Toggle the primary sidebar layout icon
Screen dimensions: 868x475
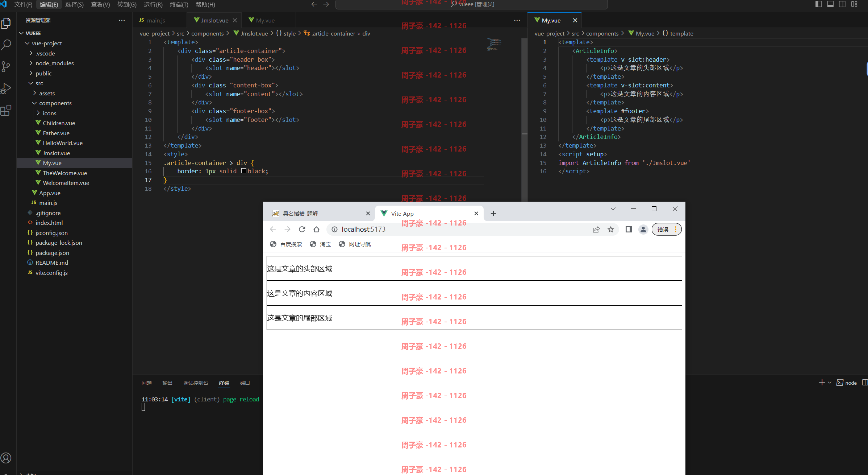[x=818, y=4]
